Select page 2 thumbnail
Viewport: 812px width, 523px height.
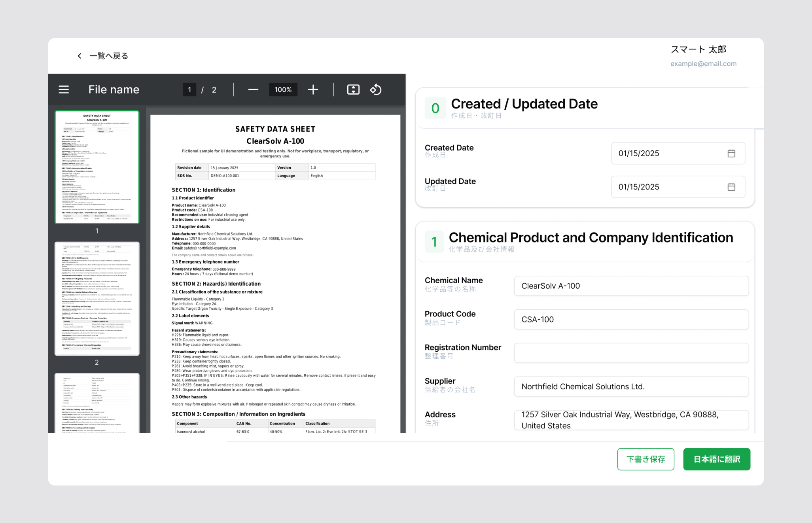[97, 299]
